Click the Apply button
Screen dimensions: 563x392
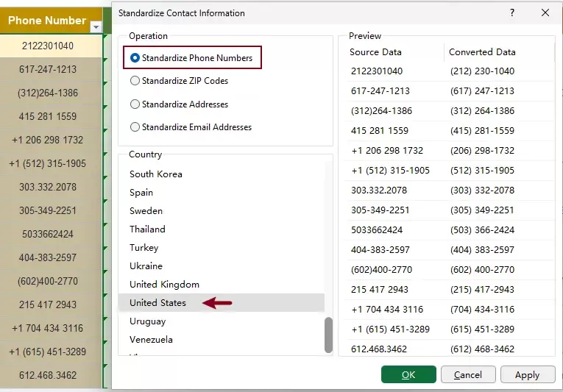tap(528, 375)
